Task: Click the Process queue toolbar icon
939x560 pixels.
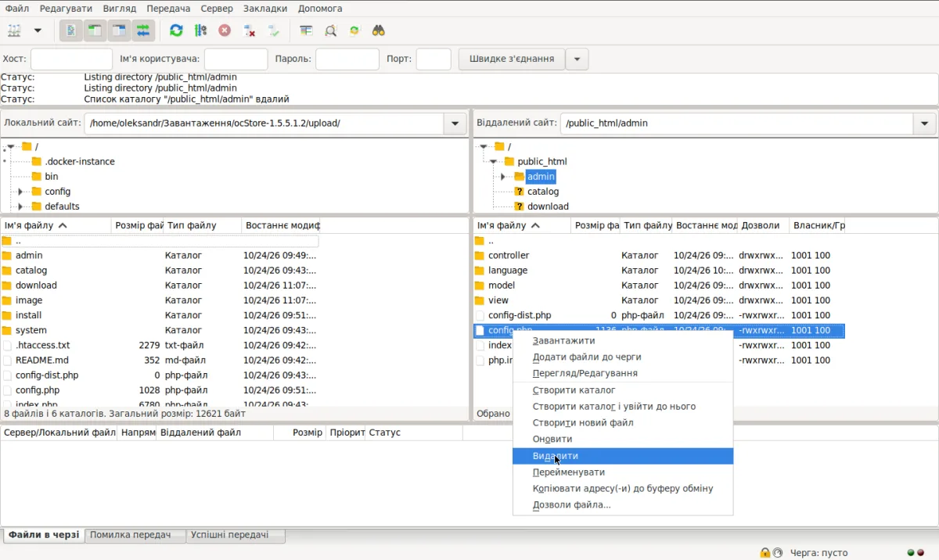Action: click(200, 31)
